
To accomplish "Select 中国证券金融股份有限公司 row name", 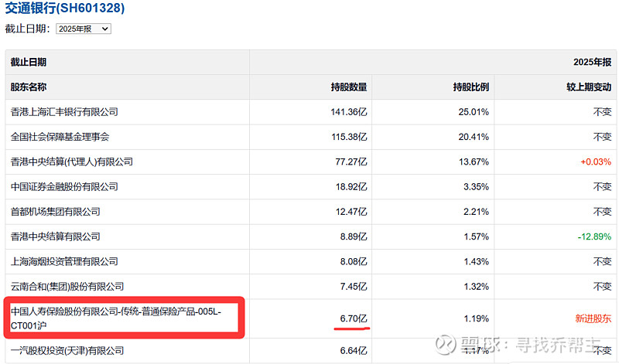I will pyautogui.click(x=64, y=186).
